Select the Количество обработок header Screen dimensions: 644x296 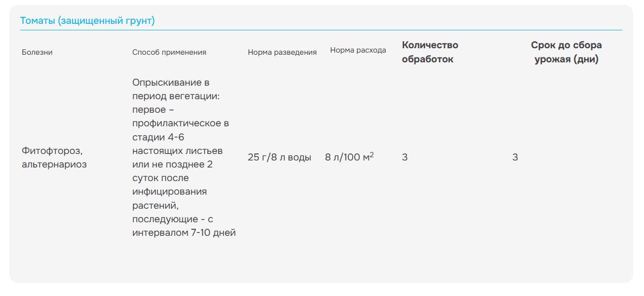coord(430,52)
